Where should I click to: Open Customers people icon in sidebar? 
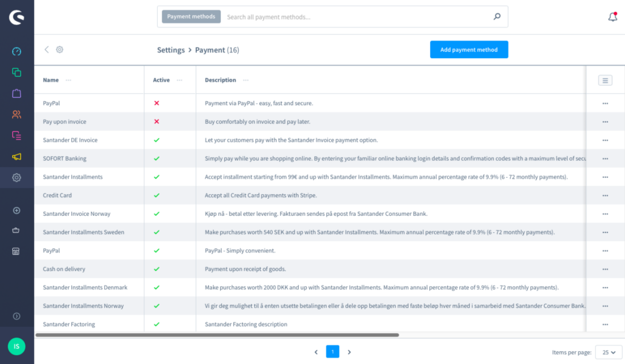[x=17, y=114]
